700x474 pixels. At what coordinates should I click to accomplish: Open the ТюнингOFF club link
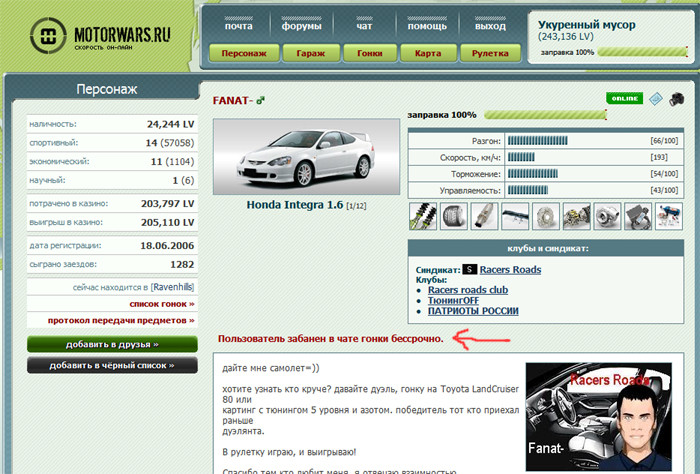click(x=453, y=301)
